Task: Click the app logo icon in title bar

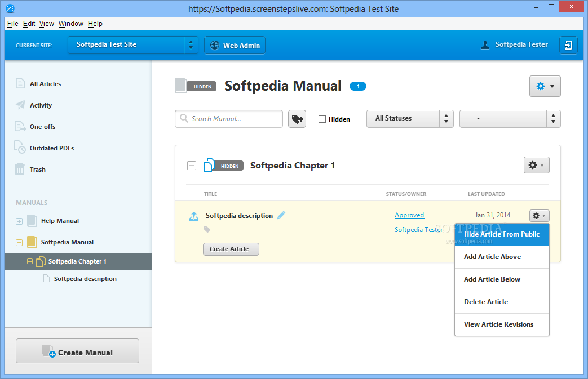Action: coord(10,8)
